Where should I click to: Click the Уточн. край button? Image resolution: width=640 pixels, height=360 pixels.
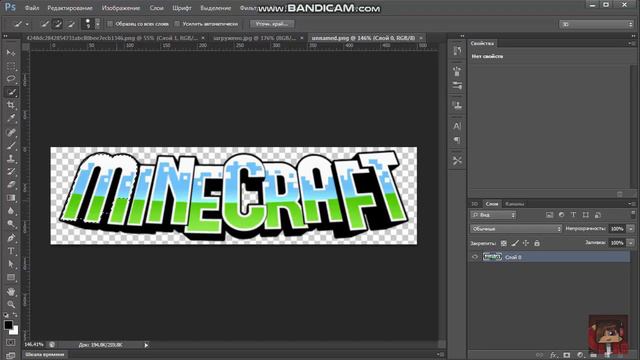(x=272, y=24)
